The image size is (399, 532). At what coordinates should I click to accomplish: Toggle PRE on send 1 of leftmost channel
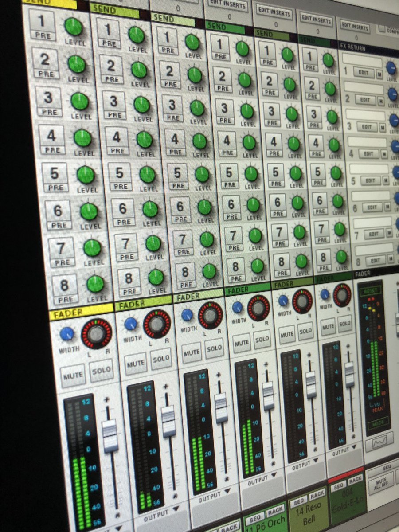[43, 36]
